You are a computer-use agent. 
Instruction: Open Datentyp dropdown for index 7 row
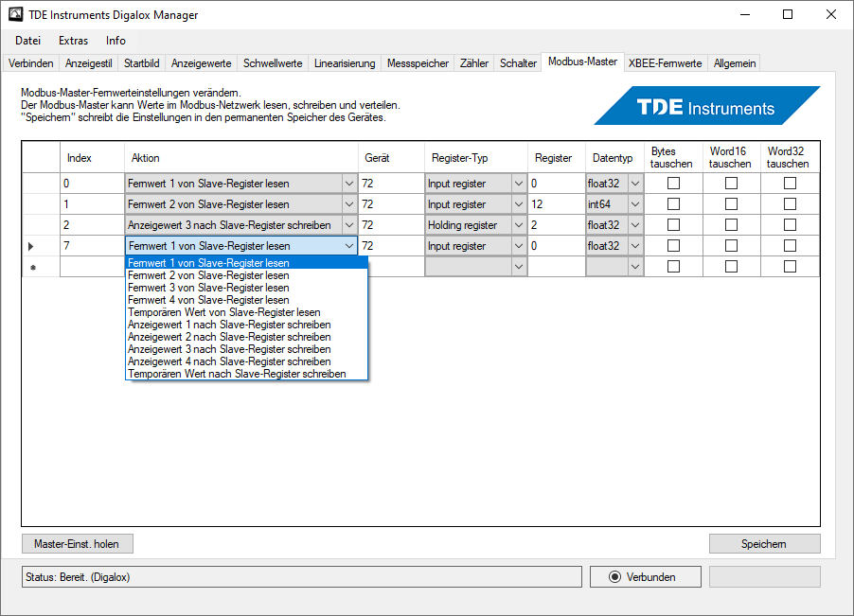click(635, 246)
